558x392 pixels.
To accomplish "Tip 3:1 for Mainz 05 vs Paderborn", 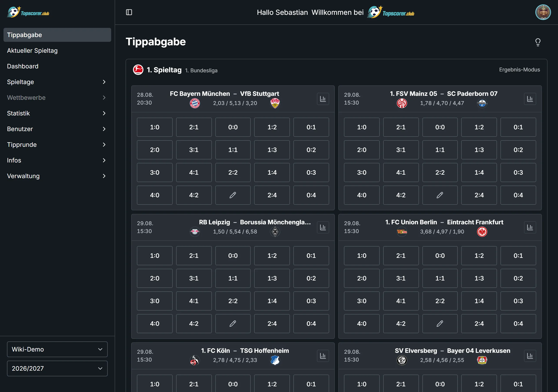I will (x=401, y=150).
